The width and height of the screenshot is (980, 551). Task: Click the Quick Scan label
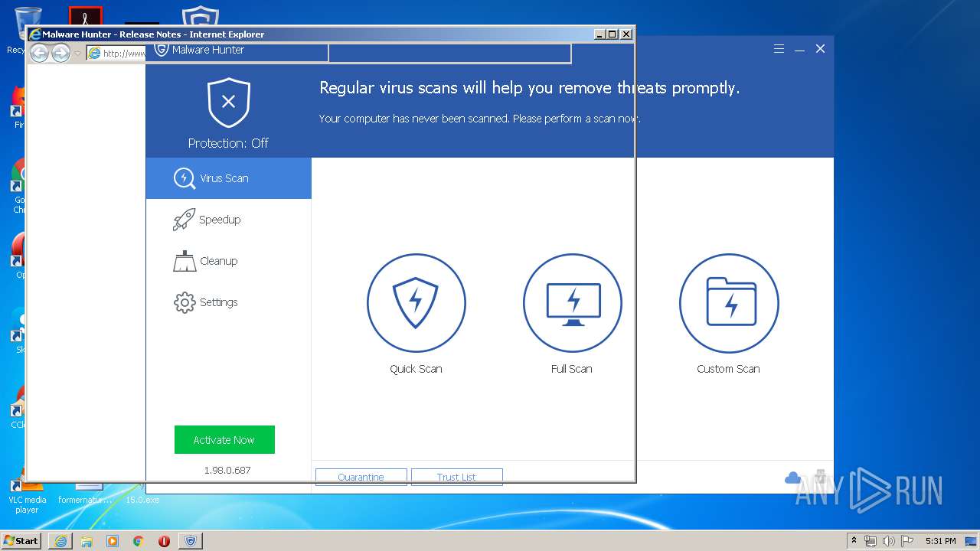click(x=416, y=369)
